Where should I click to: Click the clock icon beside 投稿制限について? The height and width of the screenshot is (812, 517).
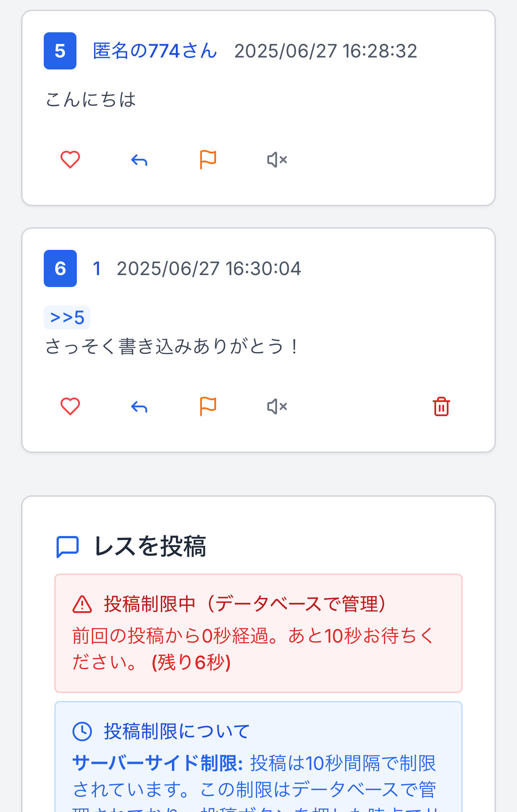click(x=82, y=732)
